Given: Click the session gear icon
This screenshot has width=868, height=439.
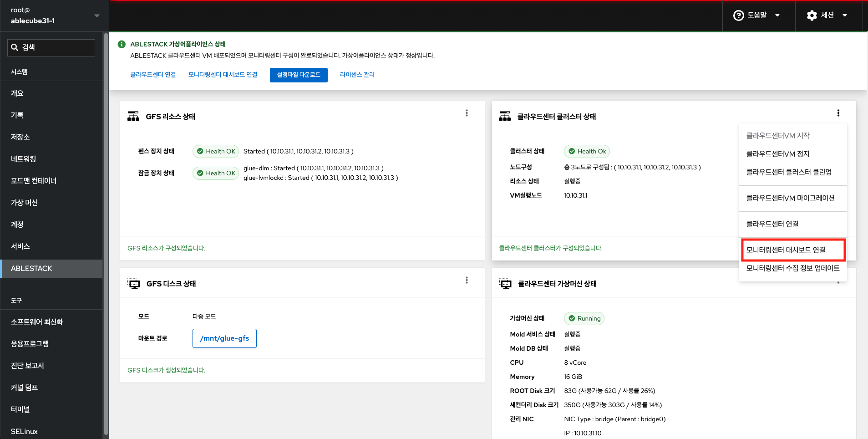Looking at the screenshot, I should tap(812, 15).
